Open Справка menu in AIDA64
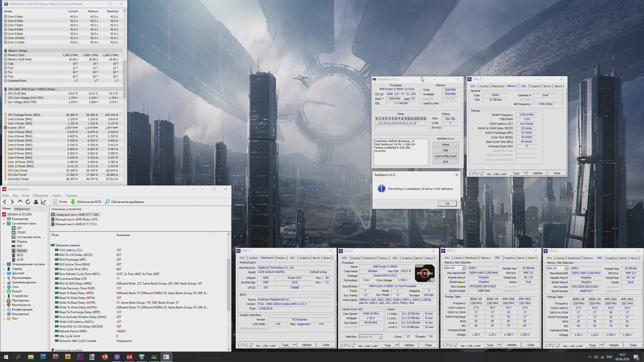This screenshot has width=644, height=362. [71, 195]
